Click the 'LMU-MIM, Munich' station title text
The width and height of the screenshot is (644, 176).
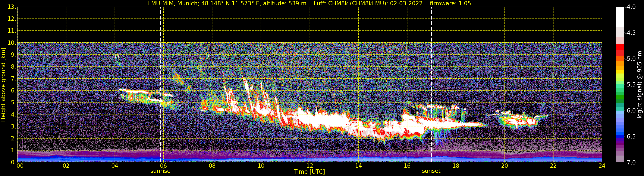(x=173, y=3)
